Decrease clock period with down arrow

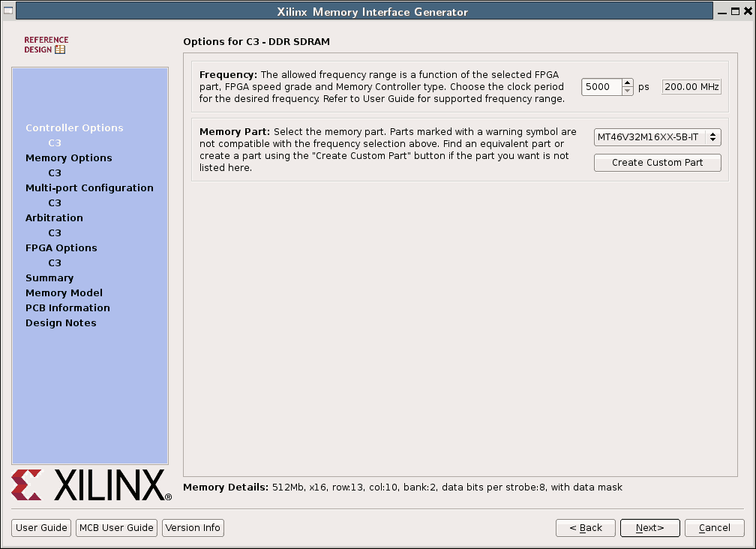tap(628, 91)
